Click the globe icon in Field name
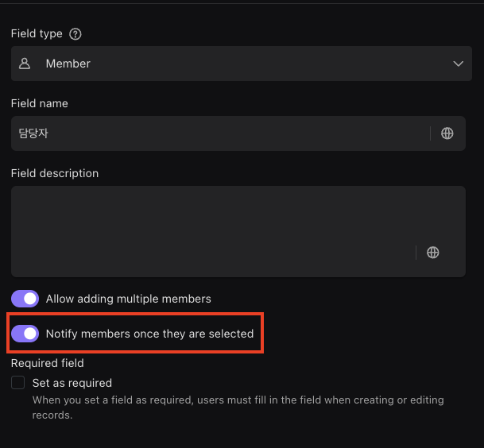This screenshot has height=448, width=484. click(x=447, y=133)
